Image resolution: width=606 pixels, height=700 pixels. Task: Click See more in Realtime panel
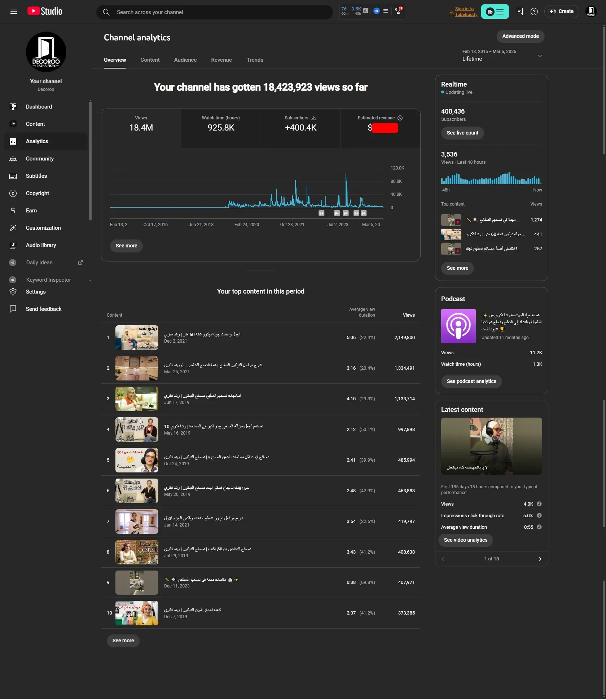[457, 268]
